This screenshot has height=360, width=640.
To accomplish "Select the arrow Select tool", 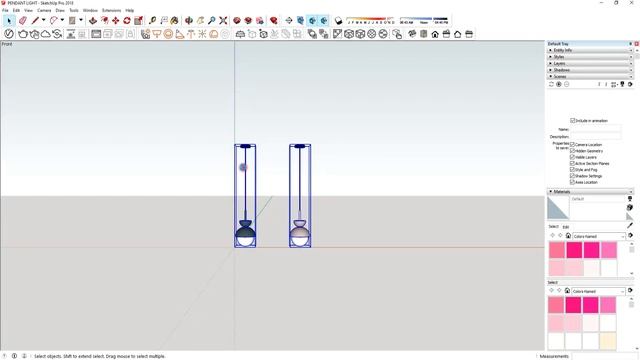I will pyautogui.click(x=9, y=20).
